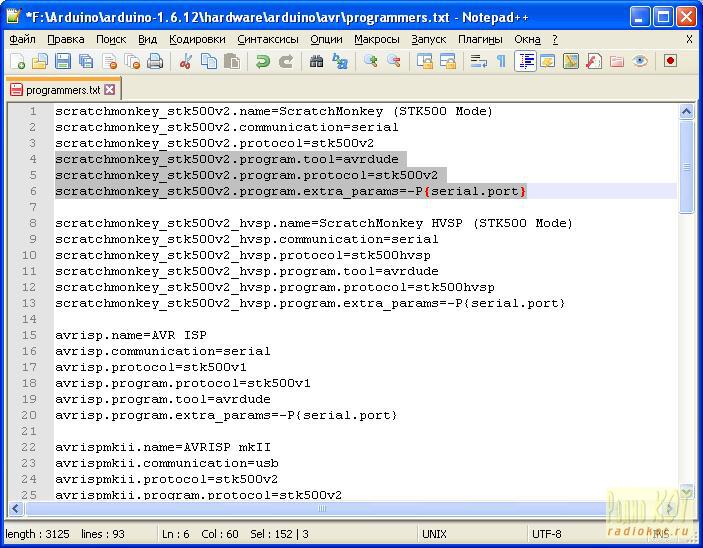The height and width of the screenshot is (548, 703).
Task: Select the programmers.txt tab
Action: click(x=63, y=90)
